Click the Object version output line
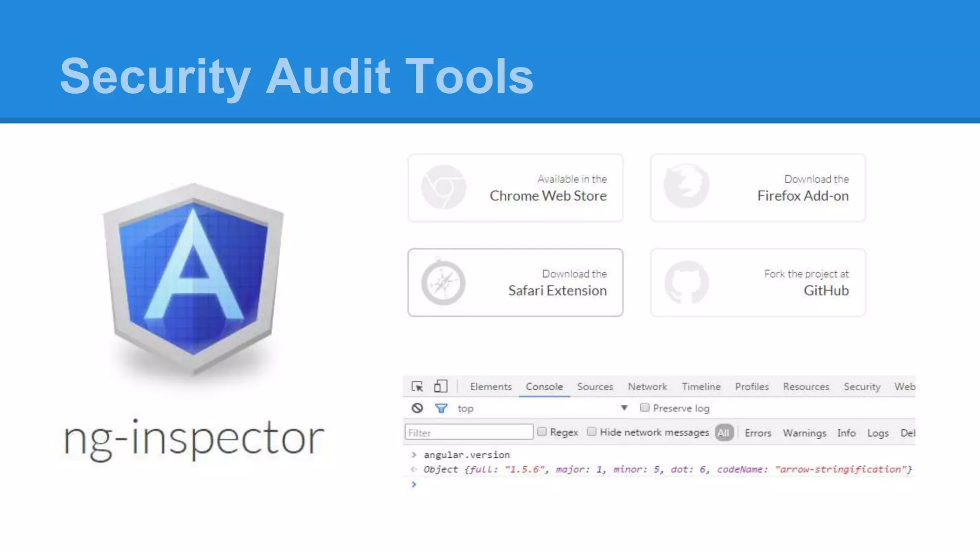980x551 pixels. tap(668, 469)
